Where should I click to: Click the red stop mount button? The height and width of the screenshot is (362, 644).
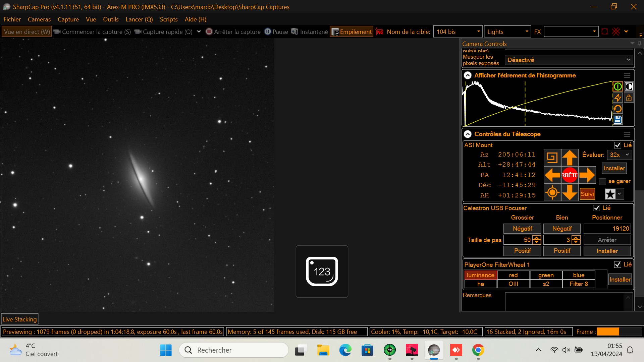click(x=570, y=175)
